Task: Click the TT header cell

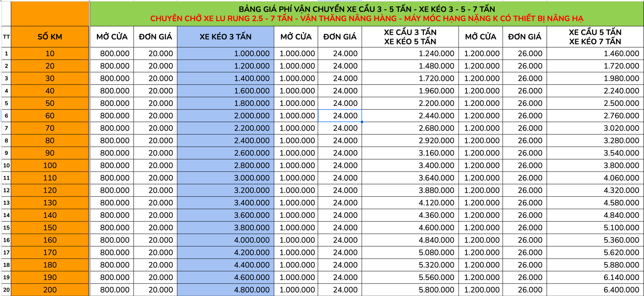Action: (6, 37)
